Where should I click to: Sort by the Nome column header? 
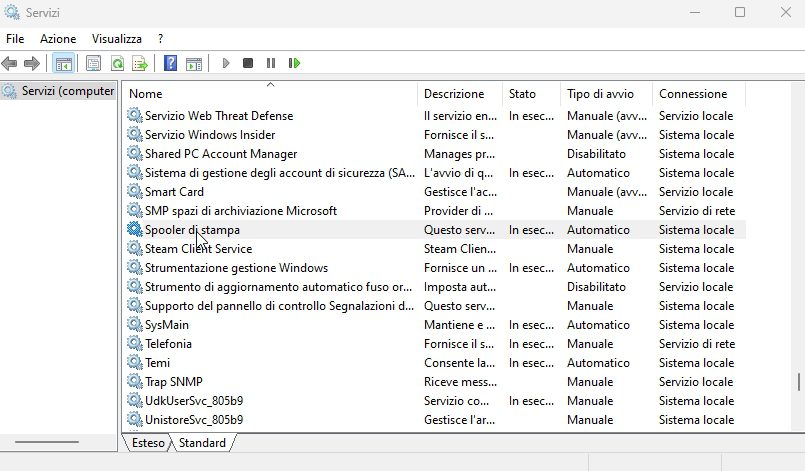pos(271,93)
